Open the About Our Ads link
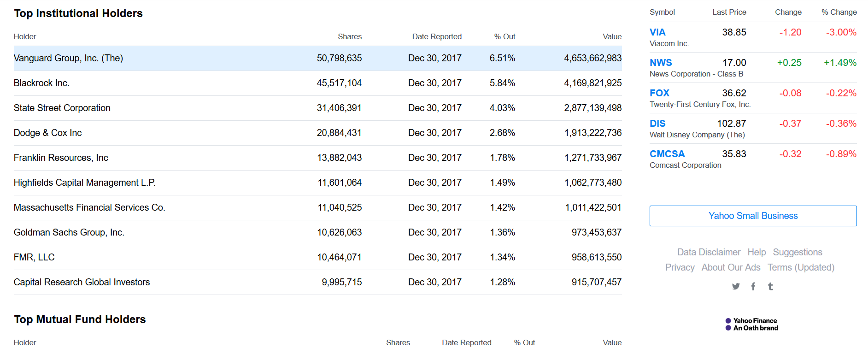The image size is (868, 348). pos(731,267)
